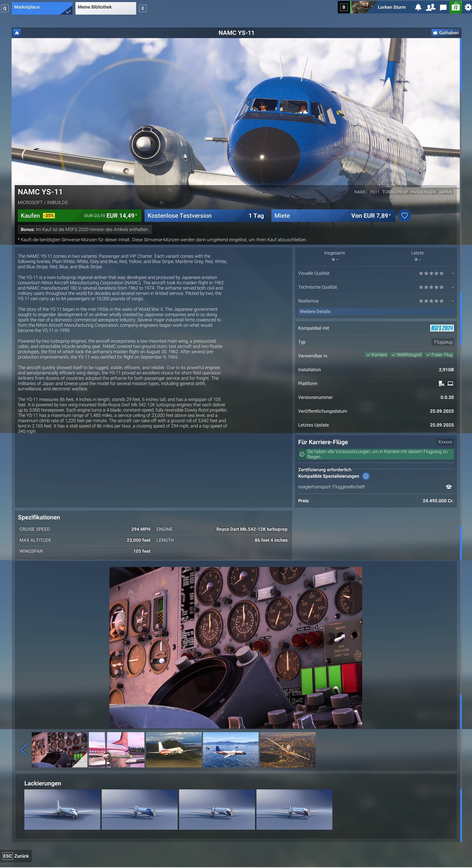
Task: Open the info icon beside Kompatible Spezialisierungen
Action: coord(366,476)
